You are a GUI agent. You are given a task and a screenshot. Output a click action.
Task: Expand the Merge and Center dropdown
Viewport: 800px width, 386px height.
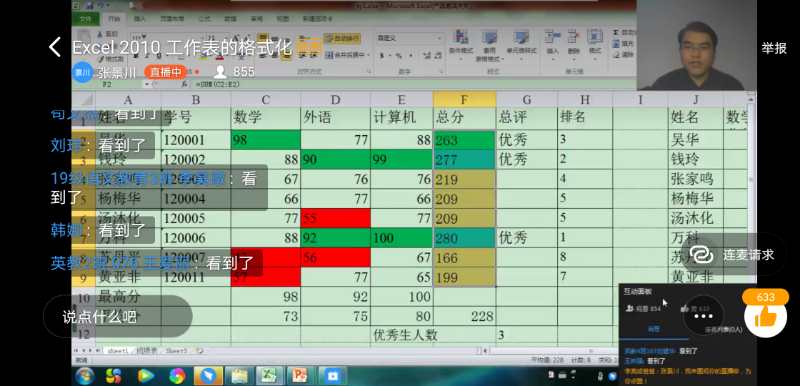[368, 55]
